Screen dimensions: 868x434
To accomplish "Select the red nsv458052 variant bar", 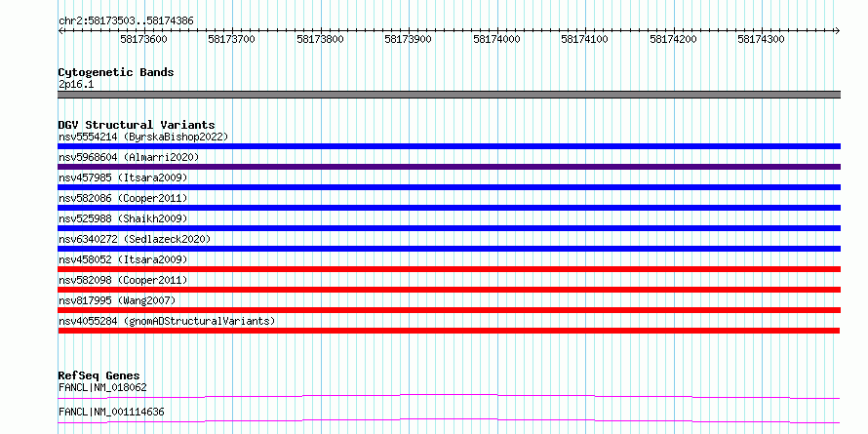I will coord(449,269).
